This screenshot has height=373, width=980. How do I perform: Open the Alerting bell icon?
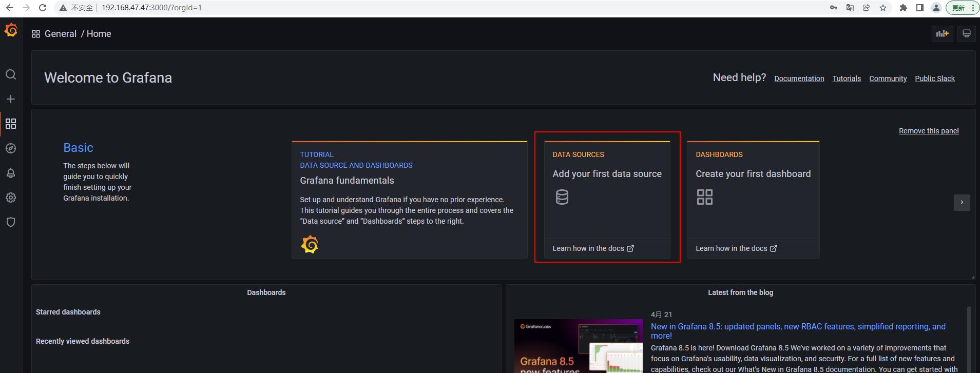pyautogui.click(x=11, y=173)
